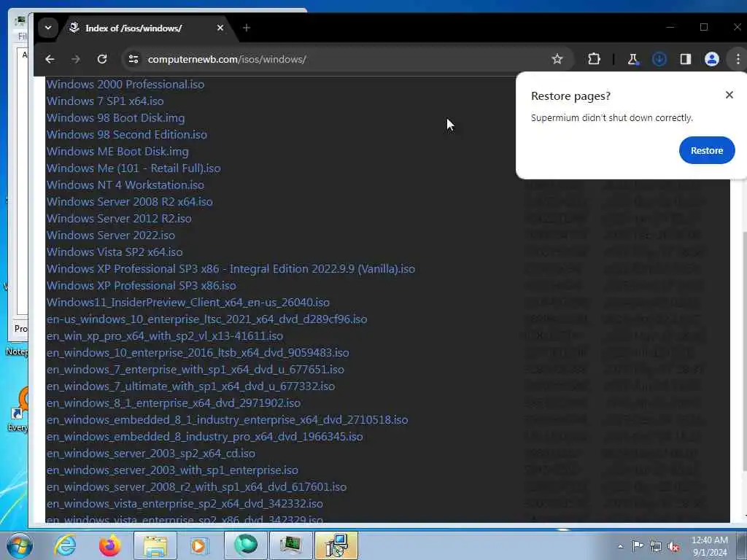Open Windows 98 Boot Disk.img link
This screenshot has width=747, height=560.
(116, 118)
